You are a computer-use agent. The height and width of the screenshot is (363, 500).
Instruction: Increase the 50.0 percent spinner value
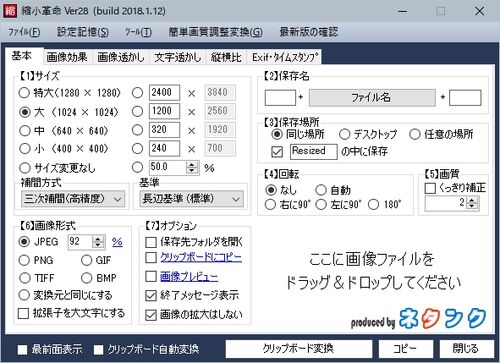coord(192,164)
